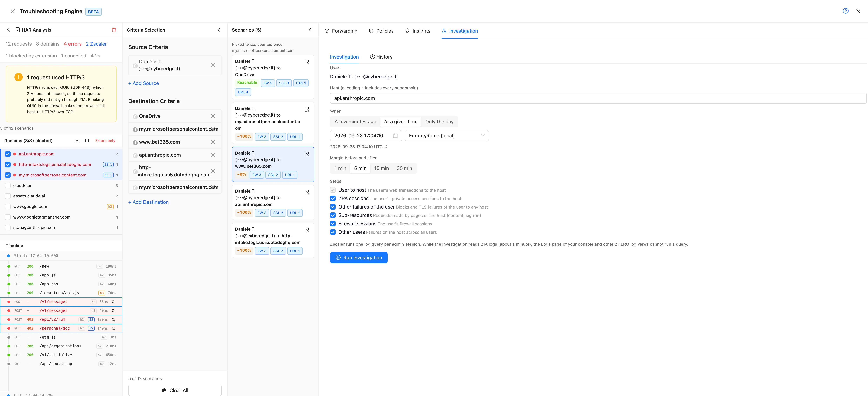Inspect the POST /api/v2/rum request
The width and height of the screenshot is (868, 396).
[x=114, y=319]
